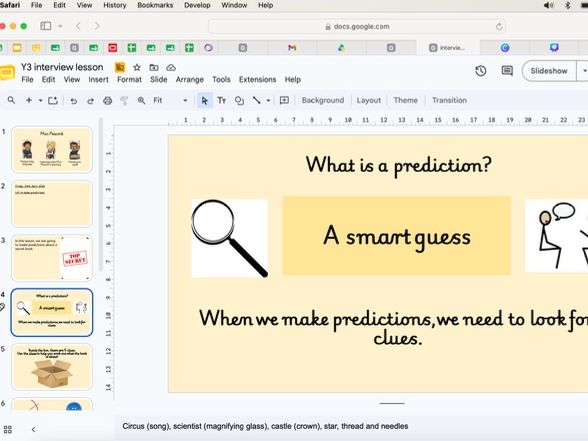Viewport: 588px width, 441px height.
Task: Click the Transition button
Action: 449,100
